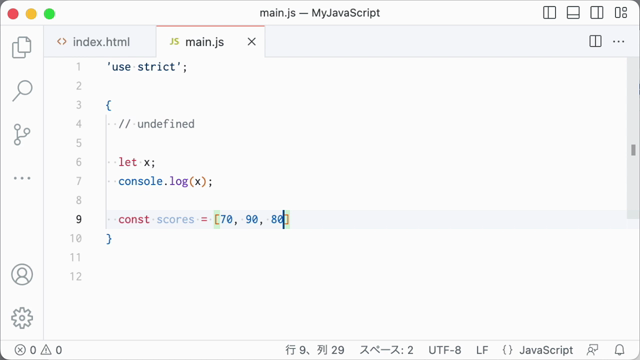Click the HTML file icon on index.html tab
Screen dimensions: 640x360
pos(62,42)
